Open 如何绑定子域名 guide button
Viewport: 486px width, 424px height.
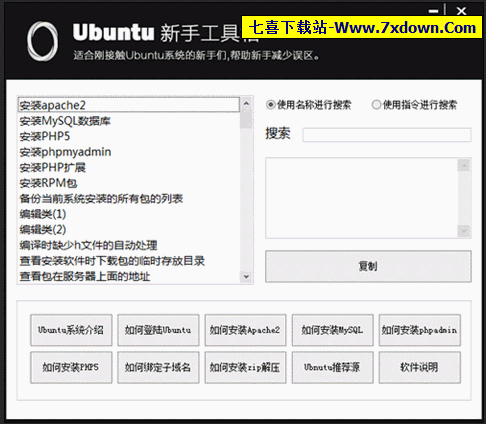pos(158,367)
